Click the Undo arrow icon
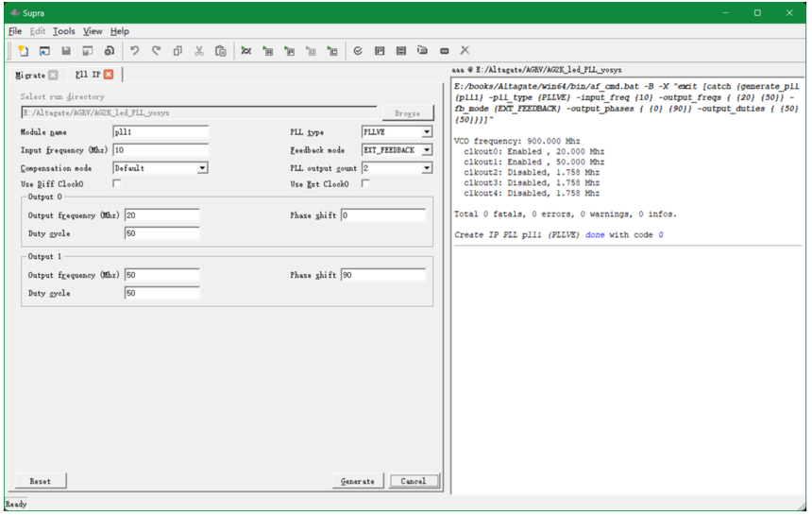 coord(135,51)
